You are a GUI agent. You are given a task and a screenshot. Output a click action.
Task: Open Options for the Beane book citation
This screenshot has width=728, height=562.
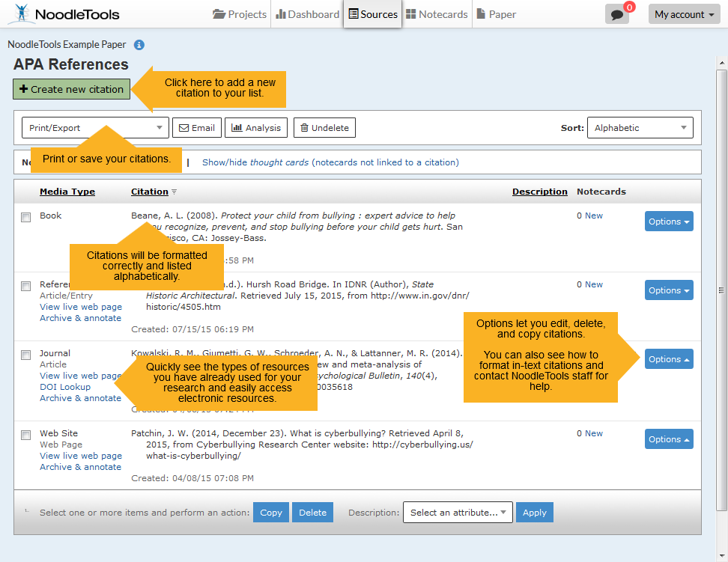[x=669, y=222]
